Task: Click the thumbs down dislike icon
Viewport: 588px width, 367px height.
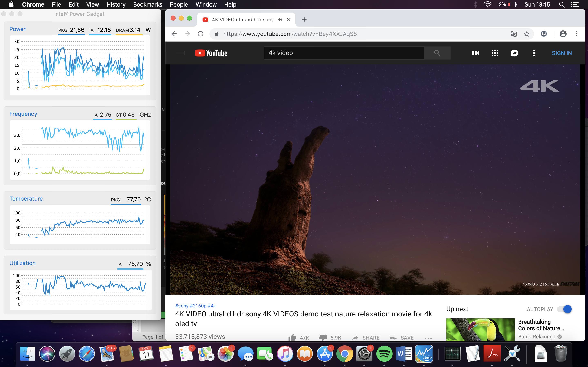Action: pyautogui.click(x=323, y=337)
